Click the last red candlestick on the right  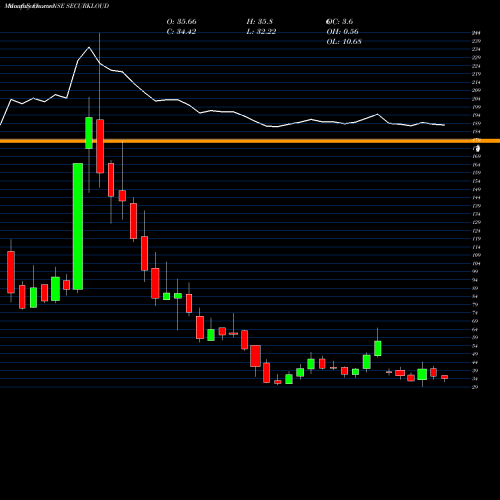point(445,377)
